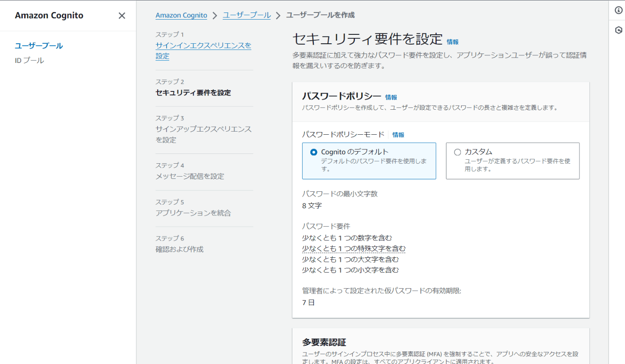Open the info panel icon at top right
Screen dimensions: 625x364
618,10
